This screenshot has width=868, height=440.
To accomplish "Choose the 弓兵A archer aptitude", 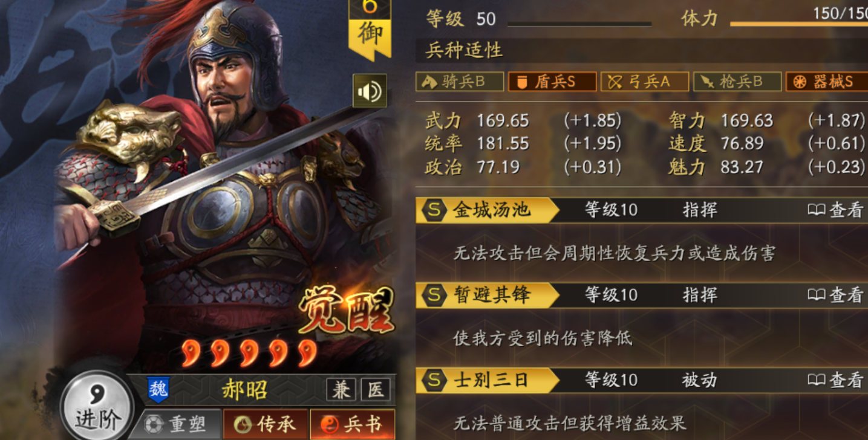I will tap(645, 82).
